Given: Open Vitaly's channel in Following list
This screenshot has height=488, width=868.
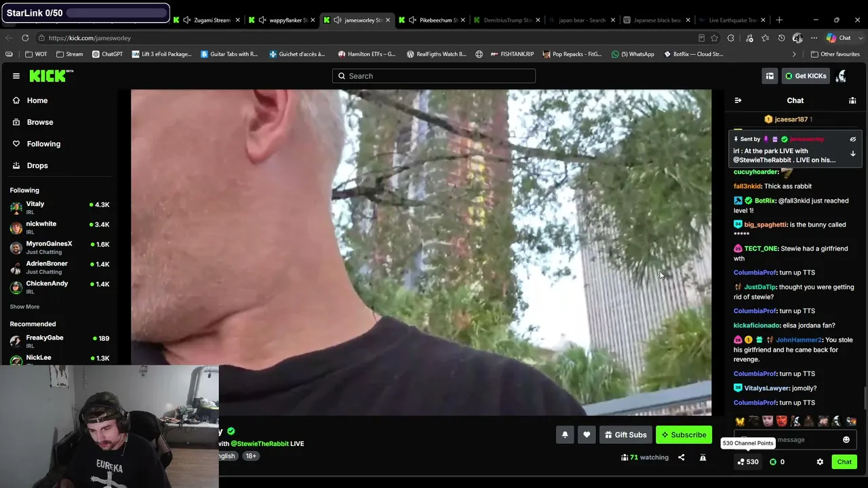Looking at the screenshot, I should click(x=59, y=207).
